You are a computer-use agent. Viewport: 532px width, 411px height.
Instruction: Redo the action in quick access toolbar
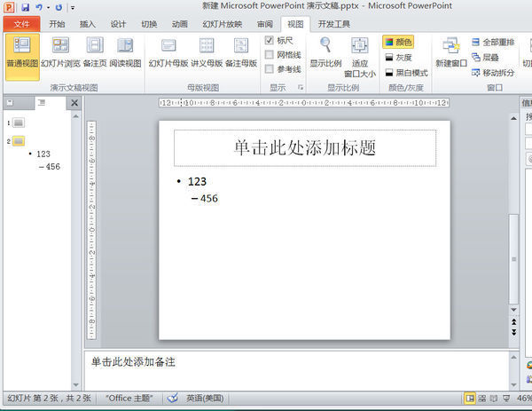(x=59, y=7)
